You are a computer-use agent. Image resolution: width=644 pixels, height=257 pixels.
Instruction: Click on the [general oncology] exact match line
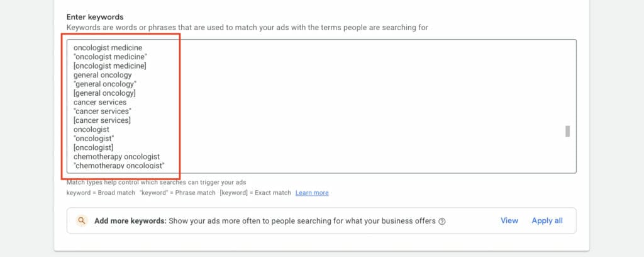pyautogui.click(x=105, y=93)
